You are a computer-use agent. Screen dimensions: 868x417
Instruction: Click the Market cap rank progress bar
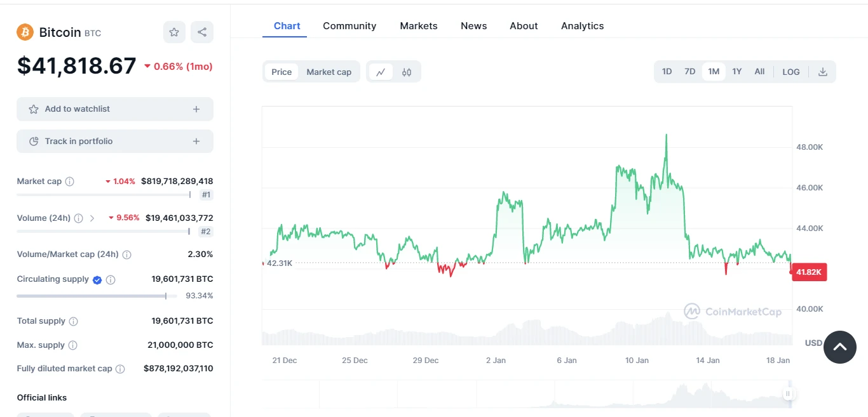point(104,195)
